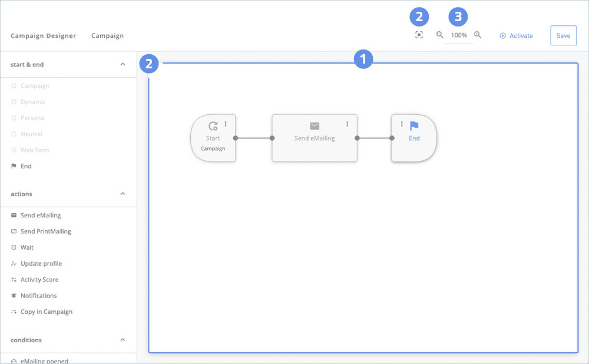Collapse the conditions section

click(123, 340)
